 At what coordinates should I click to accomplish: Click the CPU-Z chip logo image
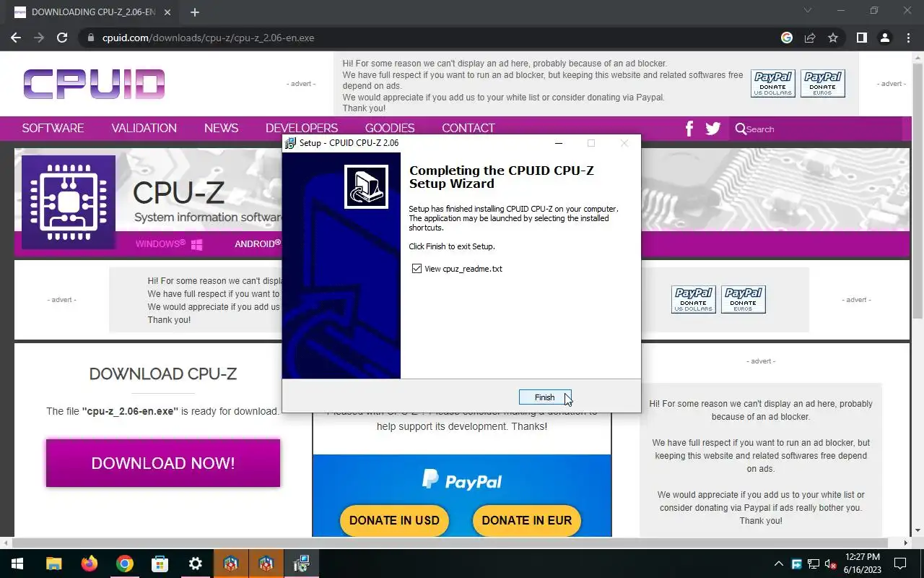coord(68,202)
